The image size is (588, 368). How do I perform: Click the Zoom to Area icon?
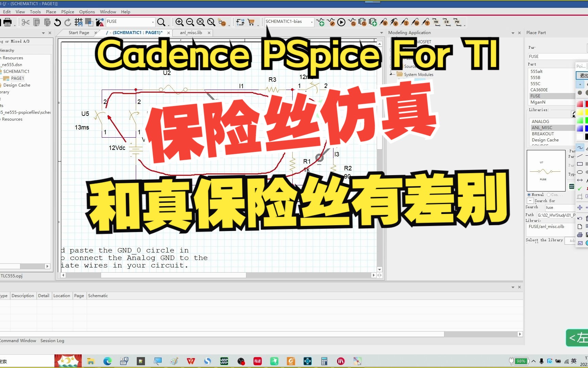pos(201,22)
